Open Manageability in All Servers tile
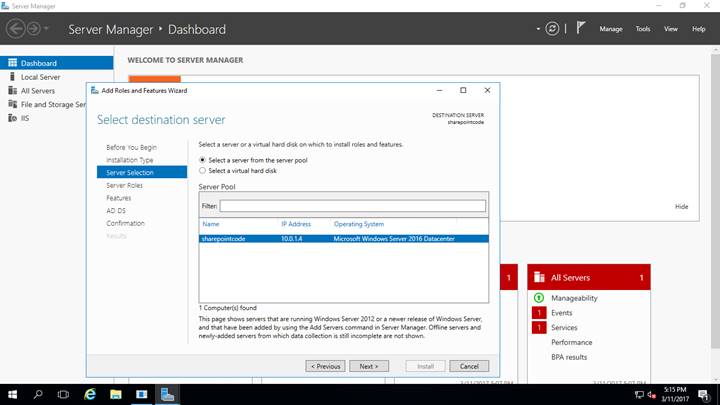 pyautogui.click(x=574, y=298)
